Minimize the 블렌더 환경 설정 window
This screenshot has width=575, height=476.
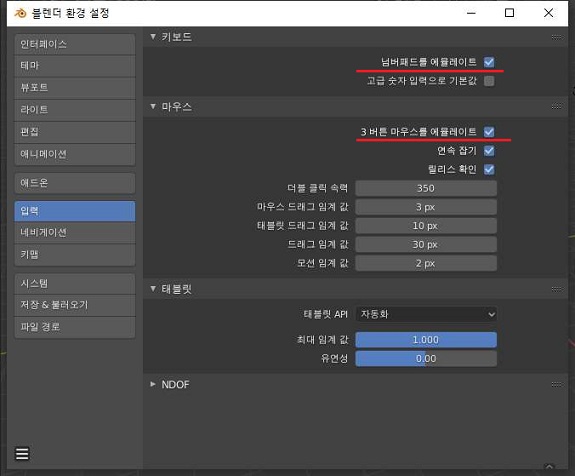[x=471, y=13]
